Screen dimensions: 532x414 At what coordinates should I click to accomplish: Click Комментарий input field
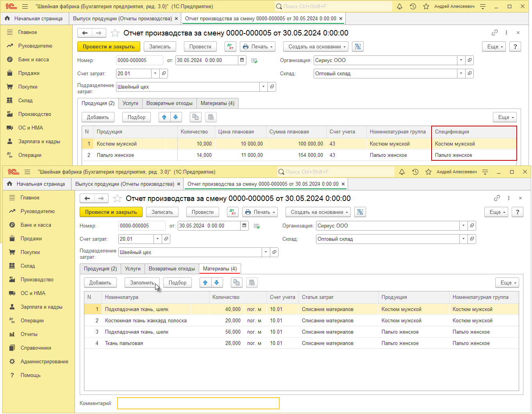point(198,403)
